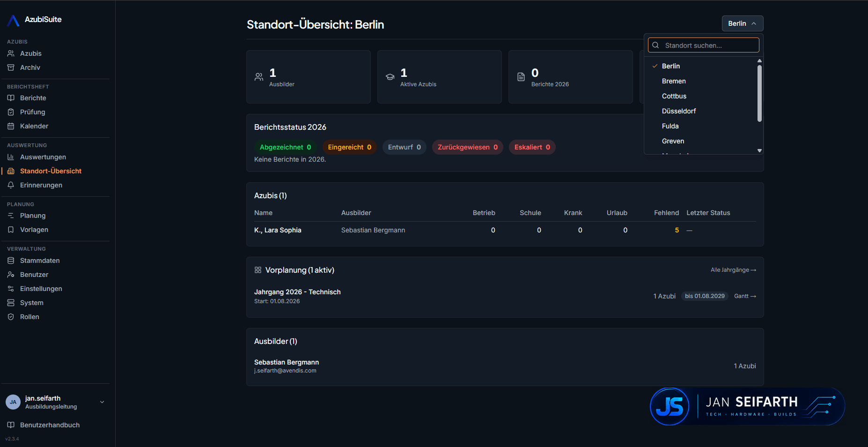Click the Prüfung clipboard icon
This screenshot has height=447, width=868.
[11, 112]
